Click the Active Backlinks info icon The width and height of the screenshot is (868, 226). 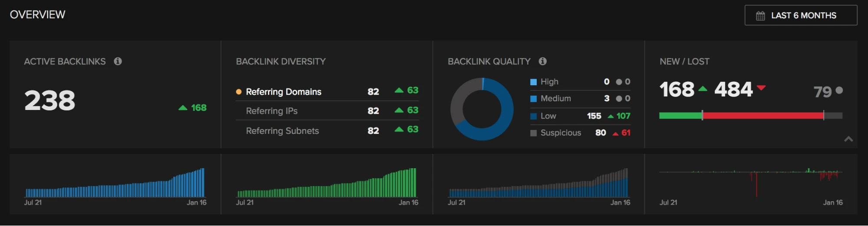tap(118, 61)
